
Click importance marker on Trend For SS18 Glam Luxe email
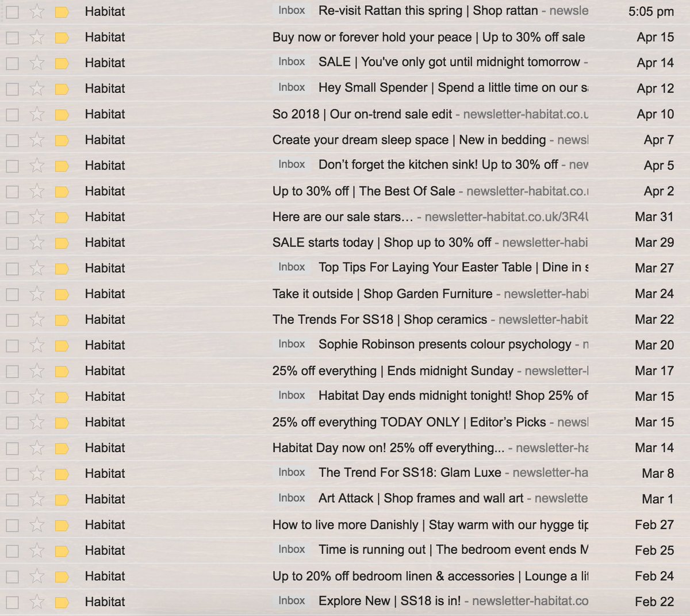pyautogui.click(x=62, y=474)
